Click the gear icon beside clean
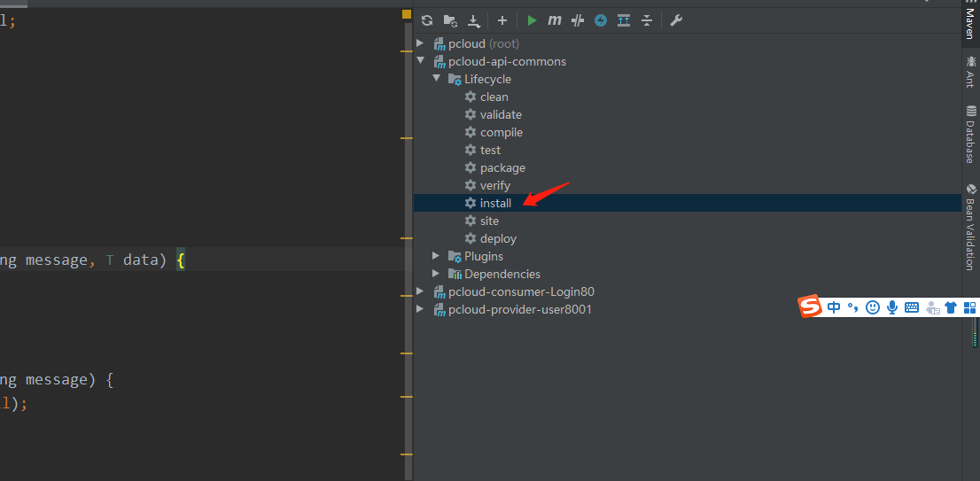 point(471,97)
